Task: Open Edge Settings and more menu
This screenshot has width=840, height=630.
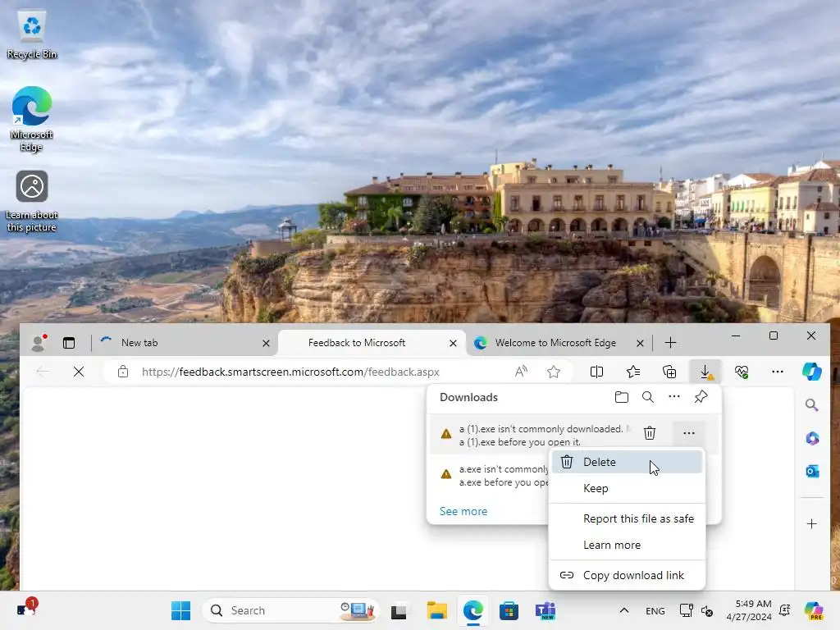Action: [x=778, y=372]
